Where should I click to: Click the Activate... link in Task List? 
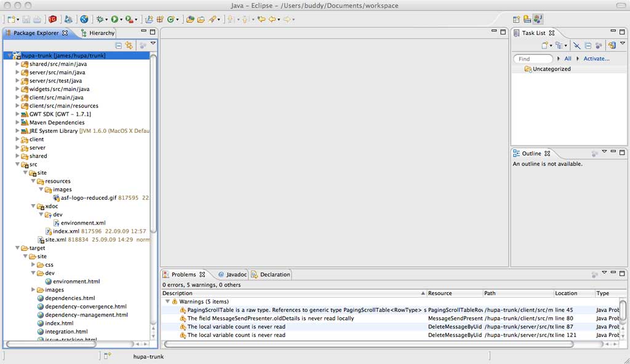pyautogui.click(x=596, y=59)
